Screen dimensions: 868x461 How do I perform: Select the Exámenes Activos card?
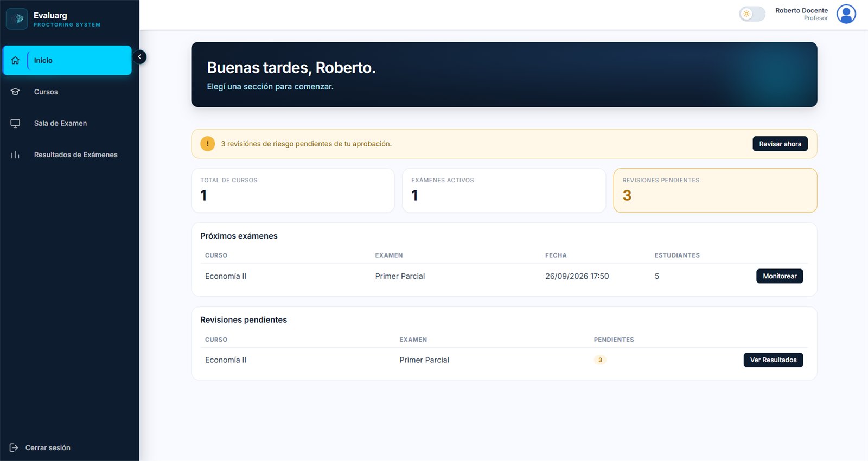coord(504,190)
